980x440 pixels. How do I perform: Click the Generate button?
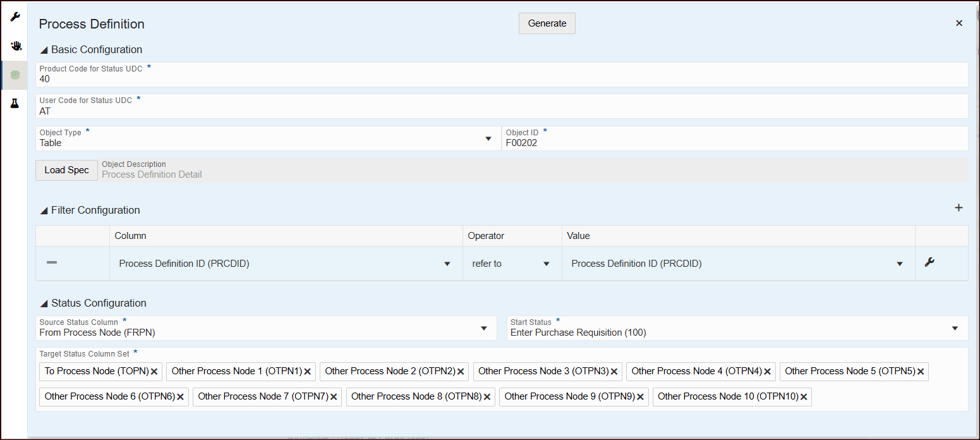(547, 23)
